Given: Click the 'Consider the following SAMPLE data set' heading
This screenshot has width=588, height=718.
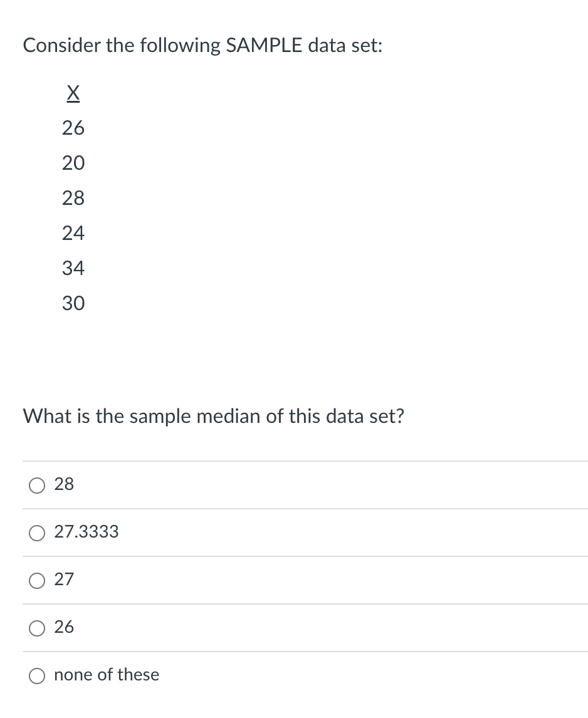Looking at the screenshot, I should click(202, 44).
